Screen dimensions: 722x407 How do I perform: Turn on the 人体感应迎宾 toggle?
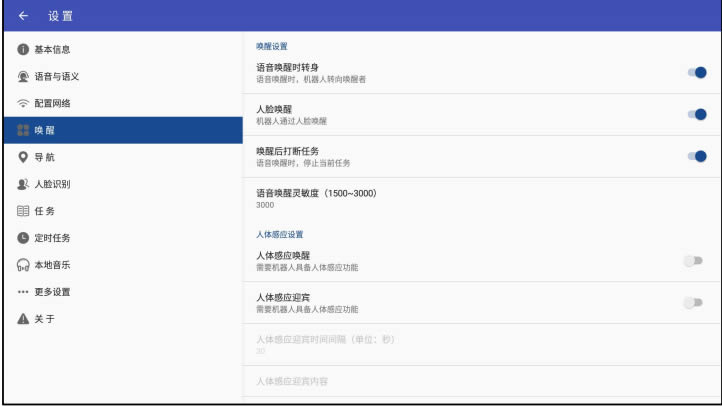click(x=692, y=302)
